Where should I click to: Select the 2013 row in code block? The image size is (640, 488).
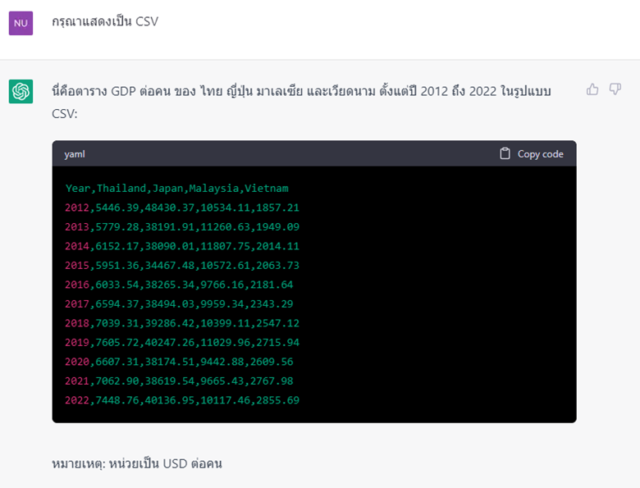click(x=182, y=227)
